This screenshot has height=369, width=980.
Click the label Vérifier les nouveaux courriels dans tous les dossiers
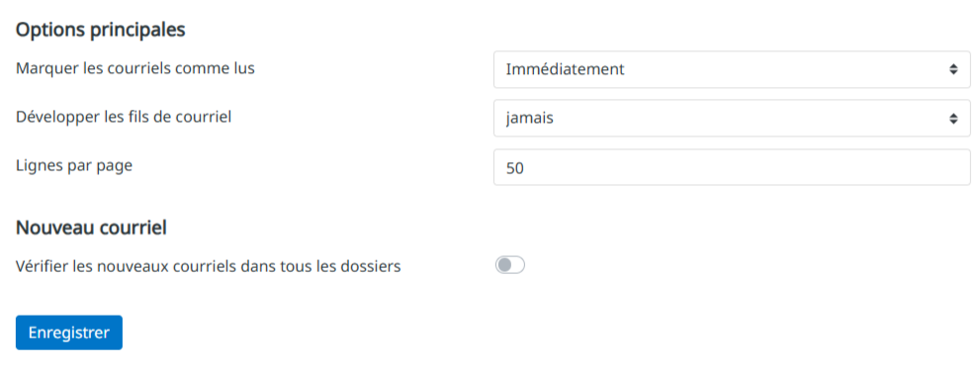(208, 266)
